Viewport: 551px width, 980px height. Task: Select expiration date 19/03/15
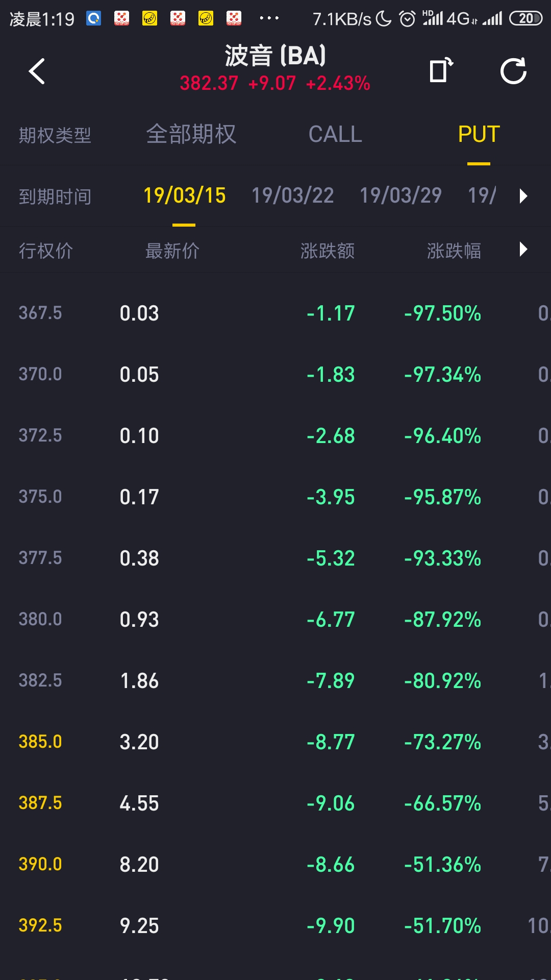click(x=184, y=195)
